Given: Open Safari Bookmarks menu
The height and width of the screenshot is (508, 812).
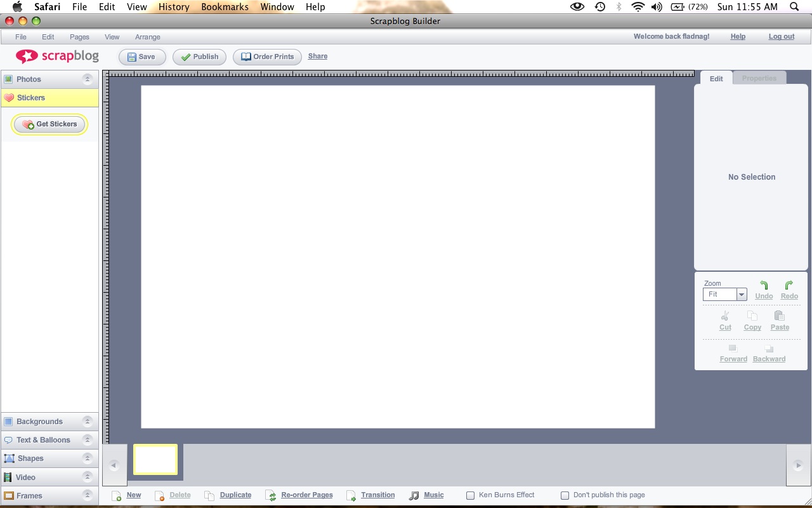Looking at the screenshot, I should click(225, 7).
